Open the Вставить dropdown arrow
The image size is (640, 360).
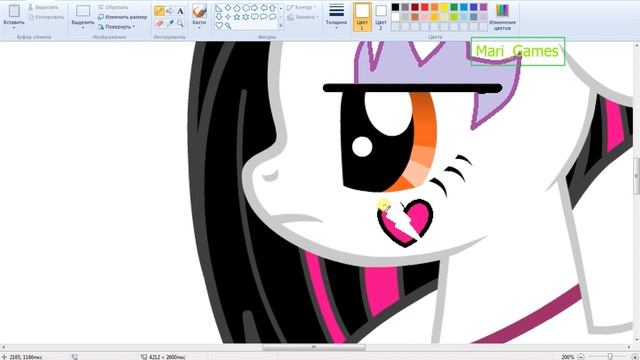14,28
